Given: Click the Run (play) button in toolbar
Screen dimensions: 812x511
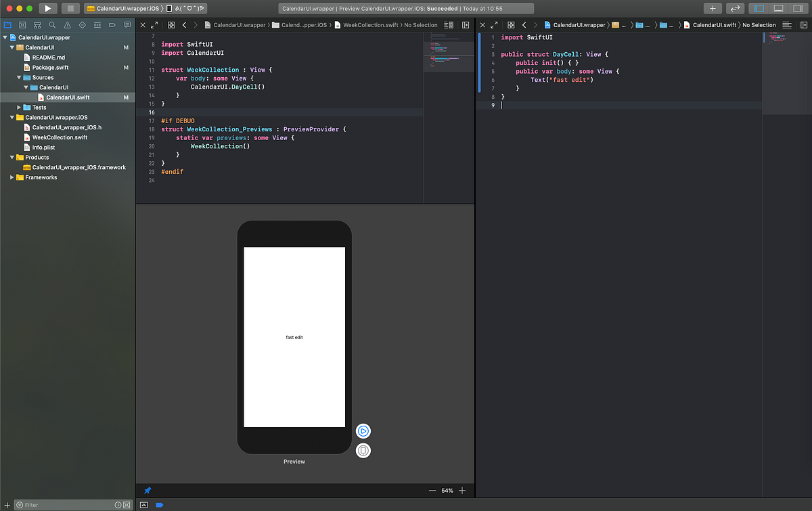Looking at the screenshot, I should click(x=47, y=8).
